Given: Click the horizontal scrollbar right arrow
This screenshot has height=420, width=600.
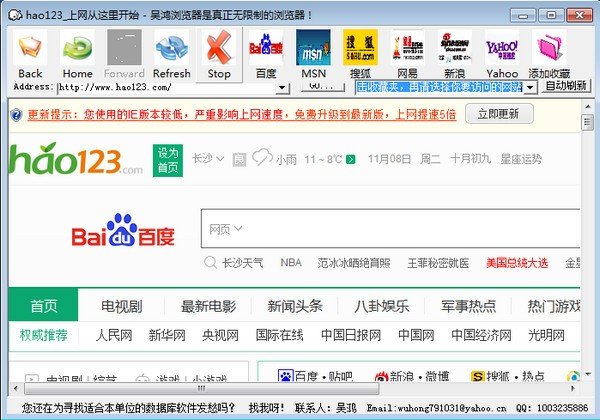Looking at the screenshot, I should (573, 388).
